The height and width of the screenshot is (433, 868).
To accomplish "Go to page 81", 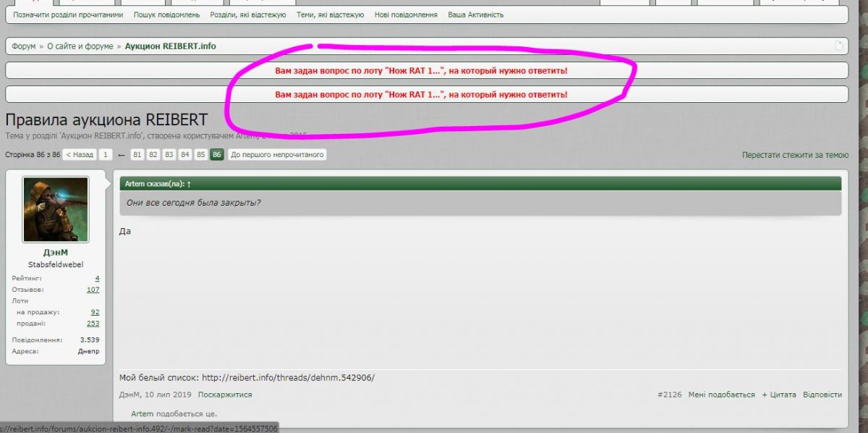I will [137, 155].
